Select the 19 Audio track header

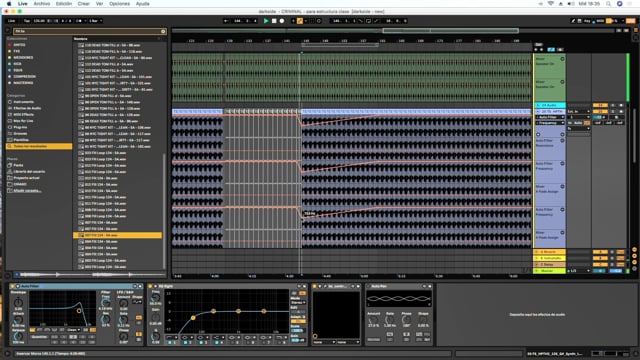click(550, 105)
